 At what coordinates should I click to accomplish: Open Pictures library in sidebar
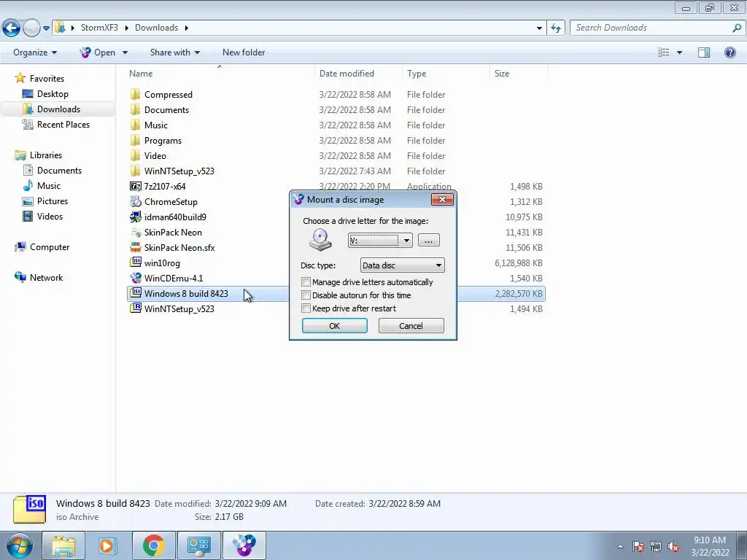click(x=53, y=201)
